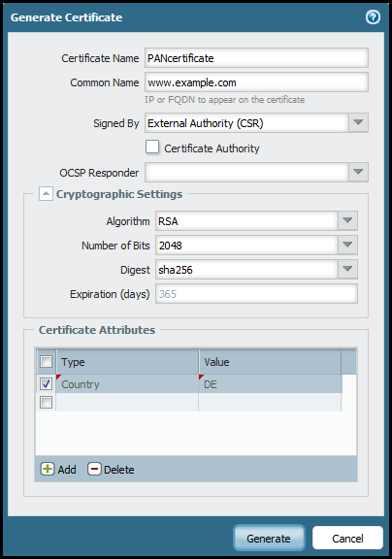Click the Certificate Name input field
This screenshot has height=559, width=392.
(256, 58)
